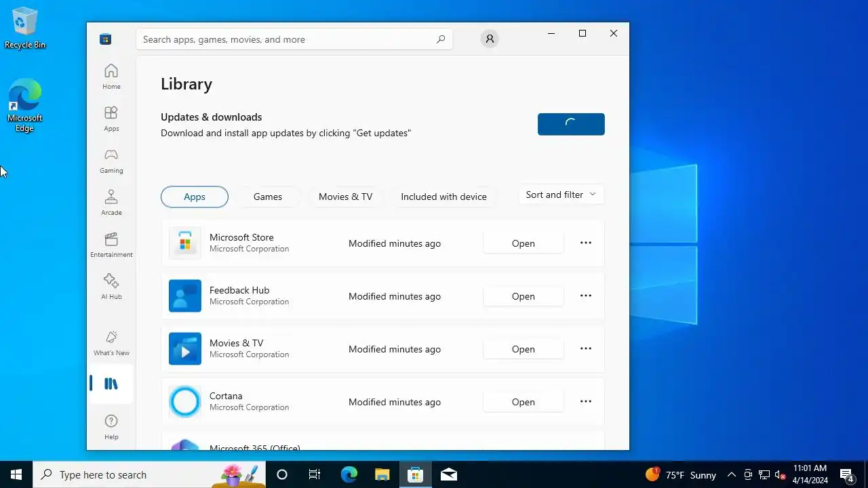The image size is (868, 488).
Task: Open the notification center icon
Action: tap(846, 474)
